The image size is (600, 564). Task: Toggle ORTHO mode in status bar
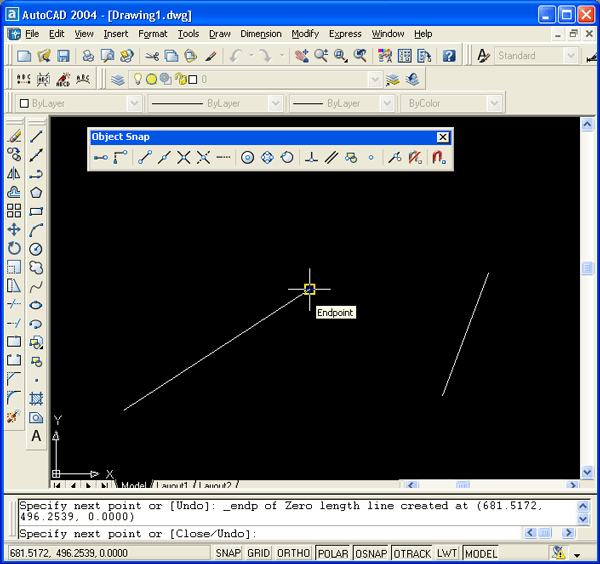coord(293,553)
